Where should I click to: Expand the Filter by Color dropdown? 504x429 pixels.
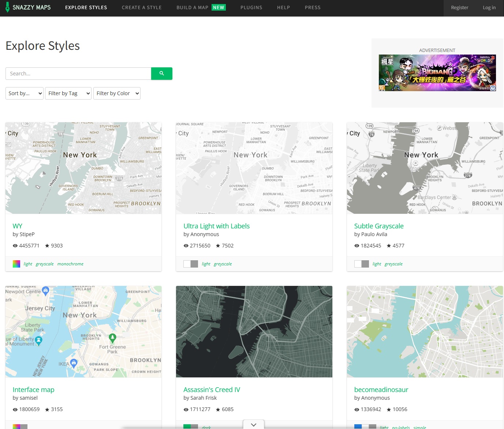tap(117, 93)
